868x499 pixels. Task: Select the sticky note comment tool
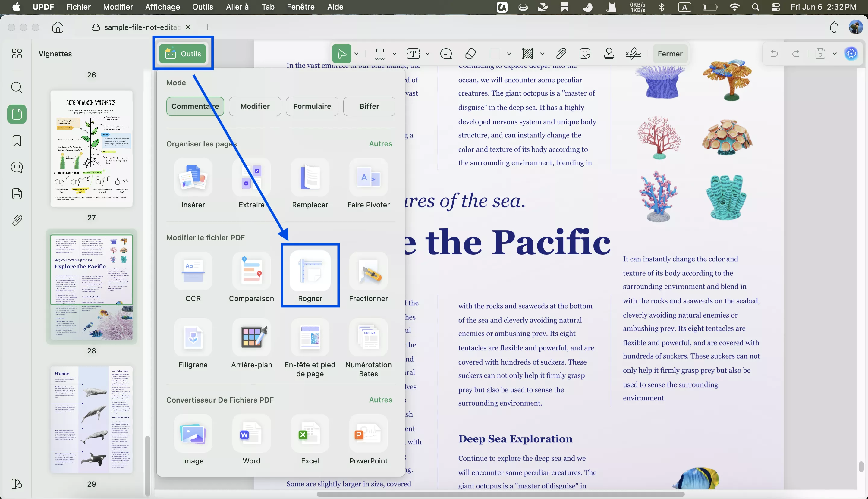[x=446, y=54]
